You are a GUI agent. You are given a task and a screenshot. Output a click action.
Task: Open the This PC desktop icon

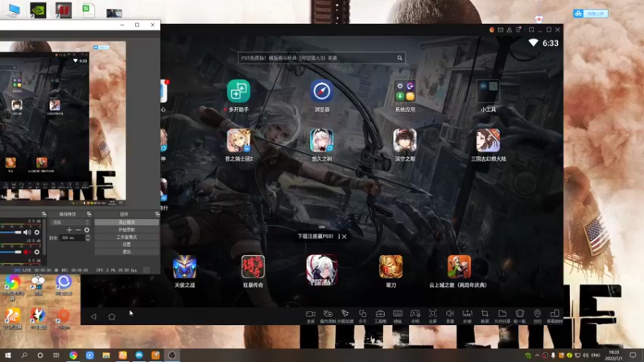13,10
